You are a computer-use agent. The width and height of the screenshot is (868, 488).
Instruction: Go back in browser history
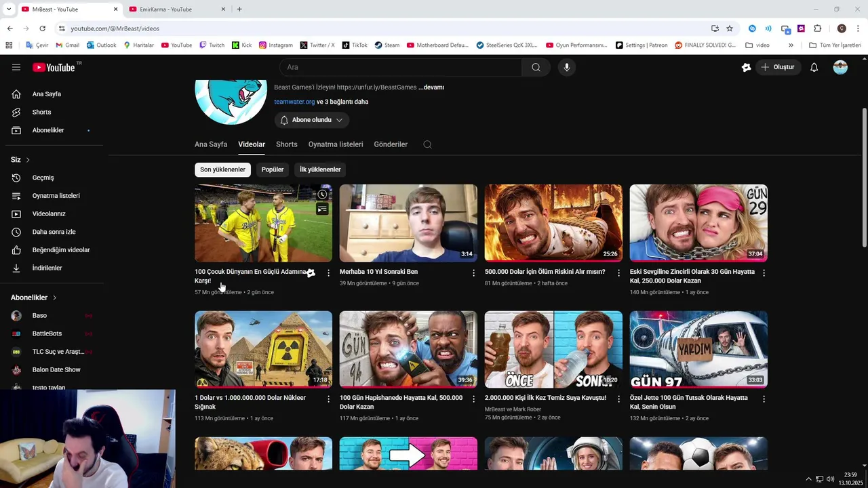point(9,28)
